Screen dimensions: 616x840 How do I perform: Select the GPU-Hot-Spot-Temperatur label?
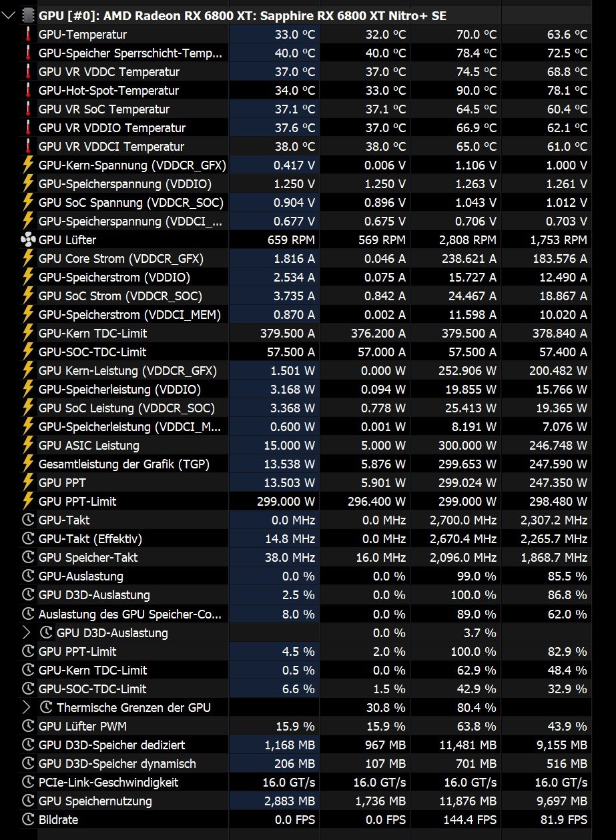click(x=109, y=90)
